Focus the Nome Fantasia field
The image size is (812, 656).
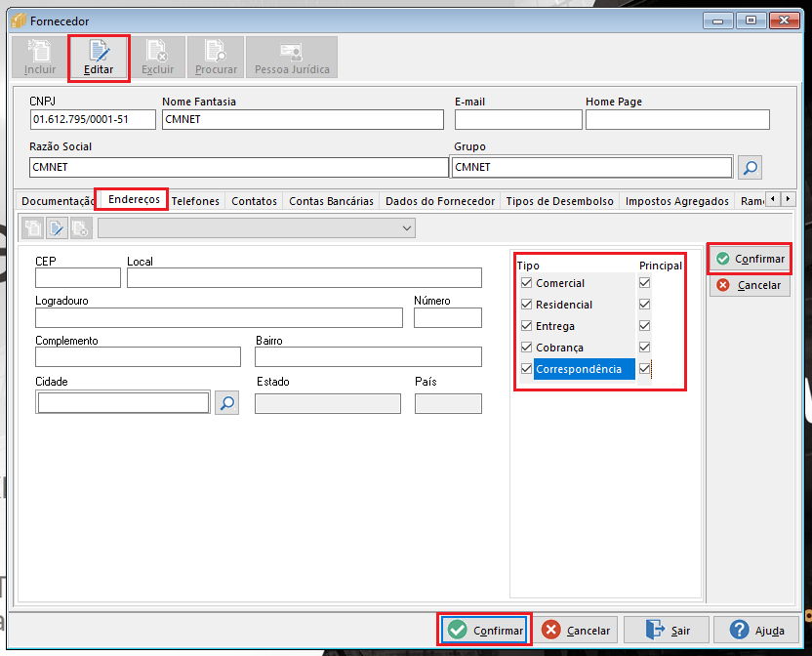[x=303, y=119]
